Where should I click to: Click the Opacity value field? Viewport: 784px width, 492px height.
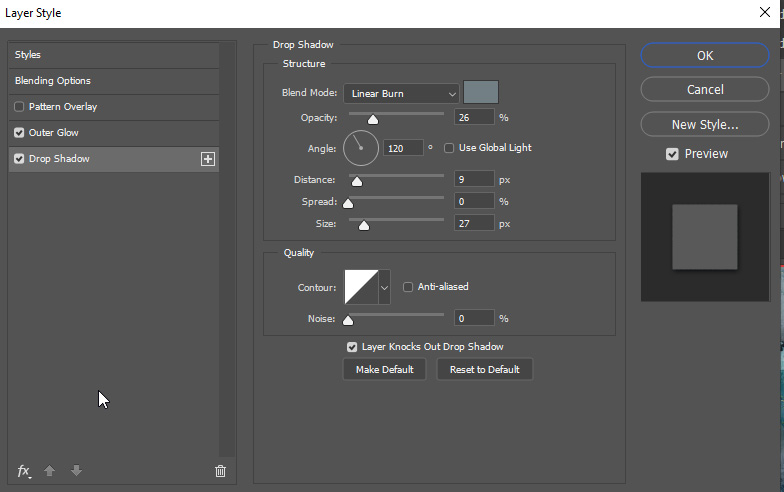(x=474, y=118)
